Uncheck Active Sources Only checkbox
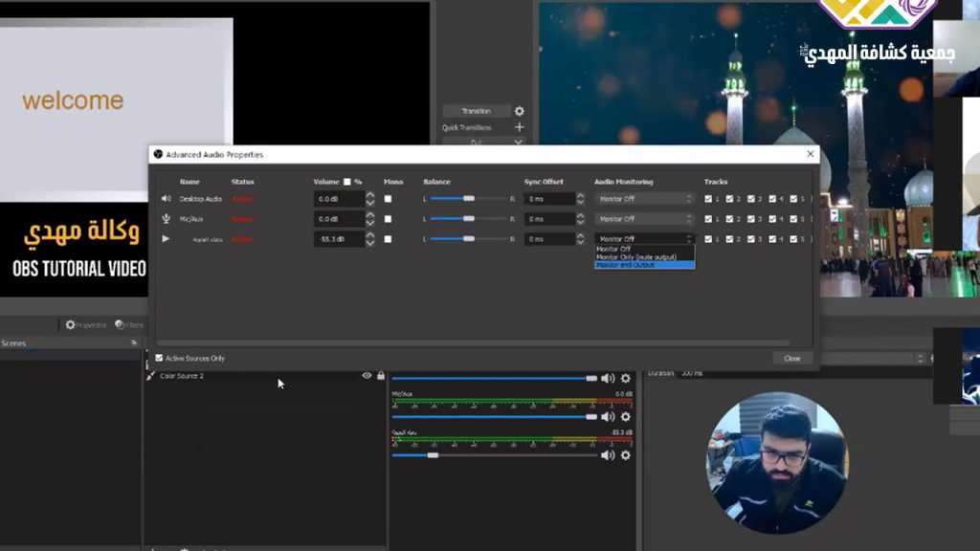The height and width of the screenshot is (551, 980). (159, 358)
